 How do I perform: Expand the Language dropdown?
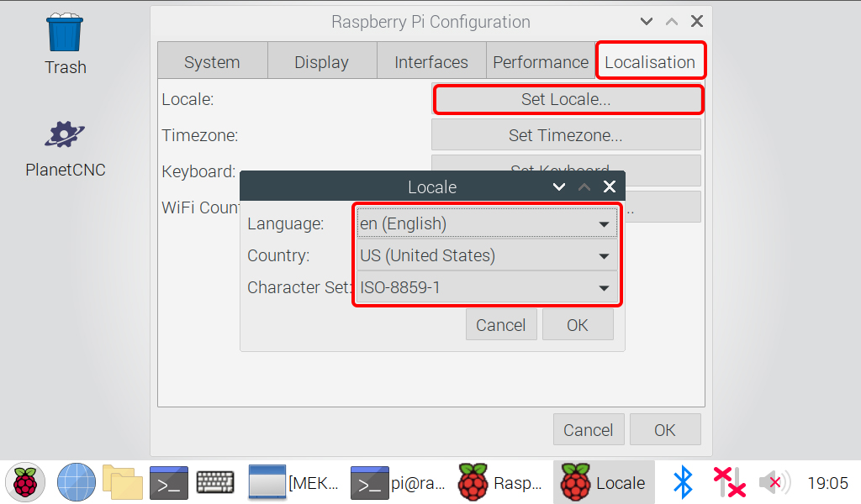(487, 223)
